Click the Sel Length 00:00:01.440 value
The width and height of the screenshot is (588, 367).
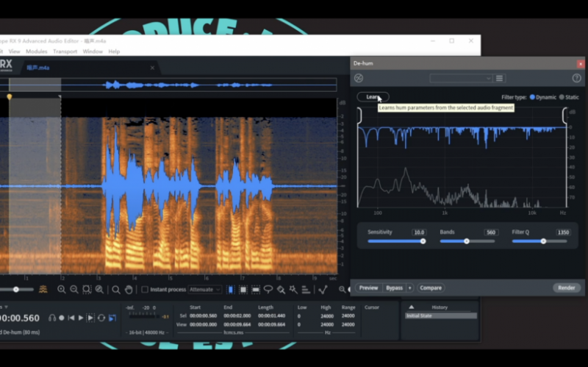click(271, 316)
